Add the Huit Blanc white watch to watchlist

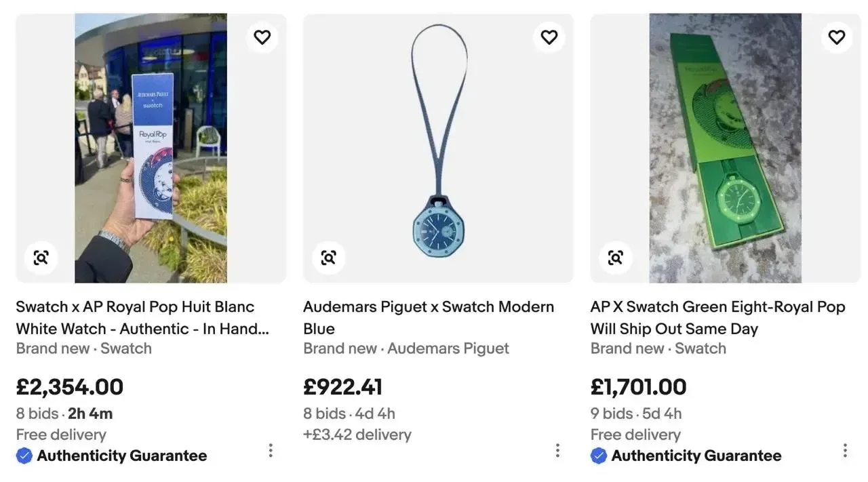[262, 37]
